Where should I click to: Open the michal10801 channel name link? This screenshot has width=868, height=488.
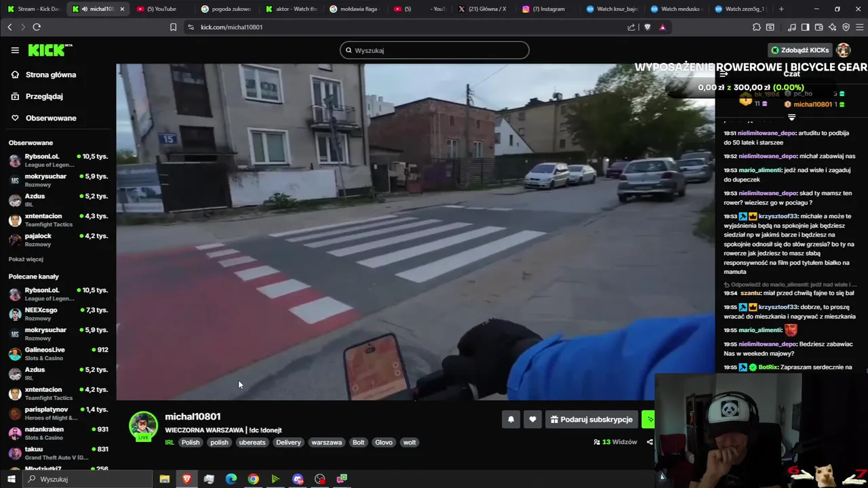(x=193, y=417)
